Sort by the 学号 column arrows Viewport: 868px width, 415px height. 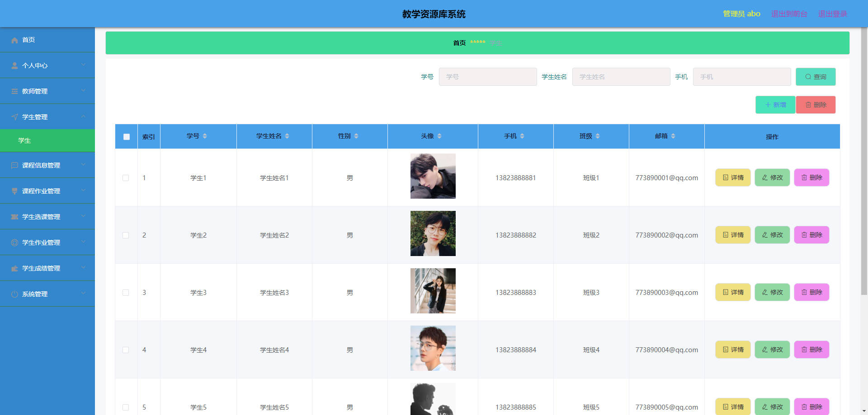pos(205,136)
